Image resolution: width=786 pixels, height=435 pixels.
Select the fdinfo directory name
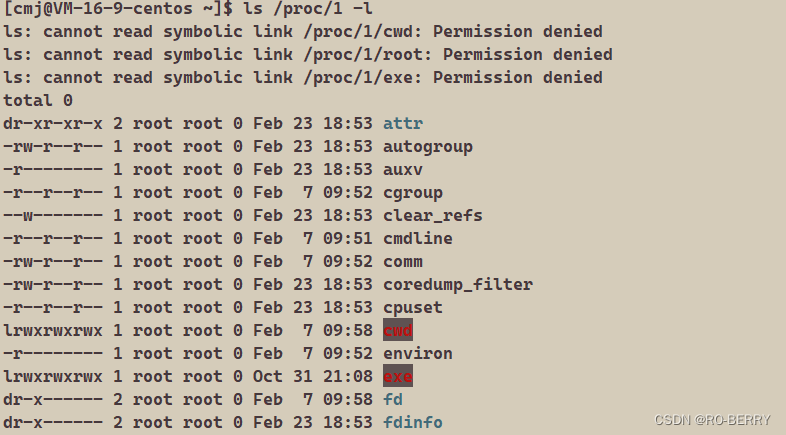(412, 423)
